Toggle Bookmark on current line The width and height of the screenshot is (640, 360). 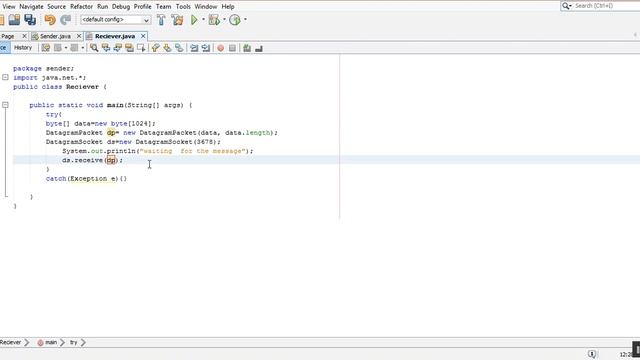coord(179,48)
